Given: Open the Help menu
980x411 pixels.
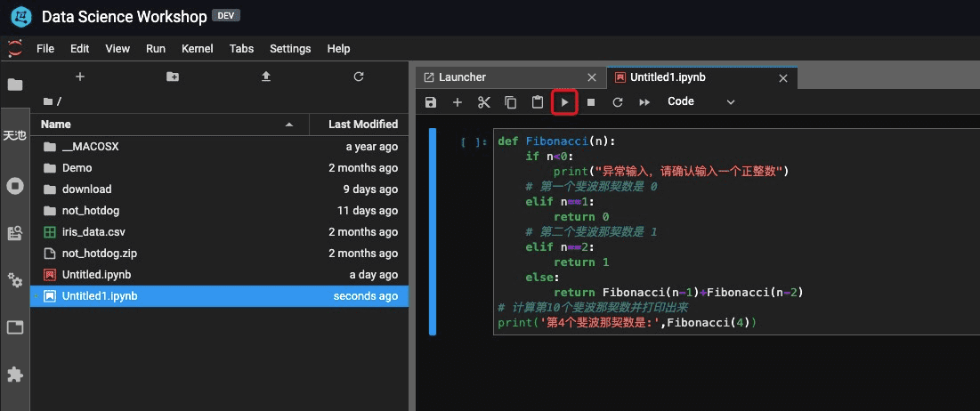Looking at the screenshot, I should (x=339, y=49).
